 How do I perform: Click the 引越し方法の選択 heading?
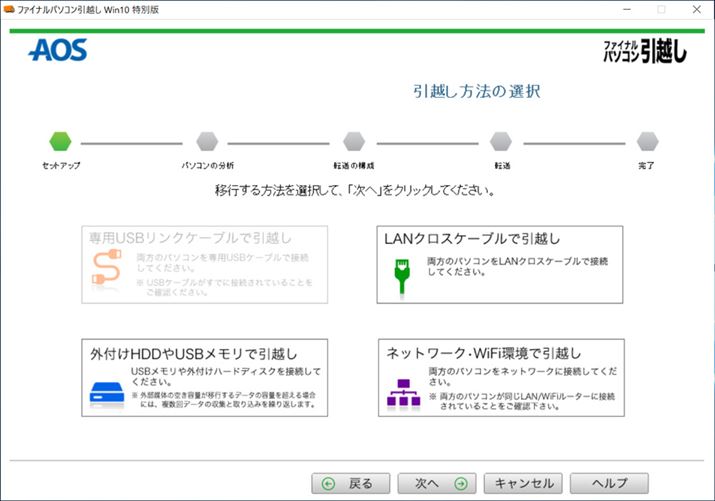point(477,91)
